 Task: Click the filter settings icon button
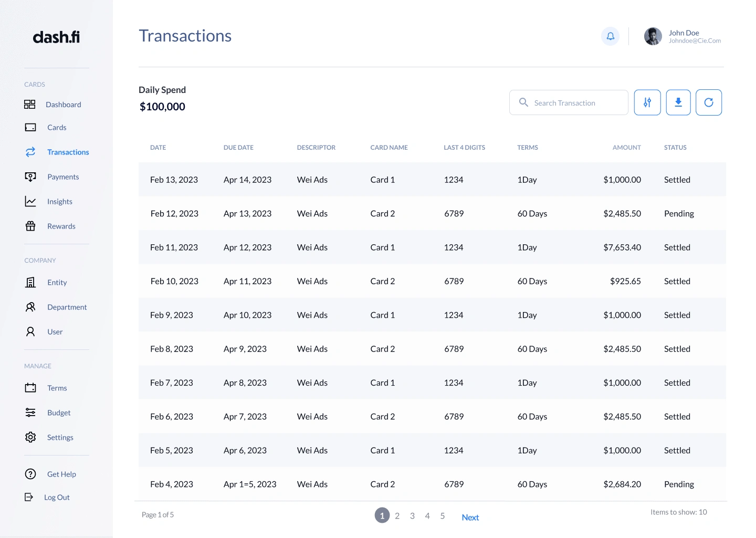[647, 102]
